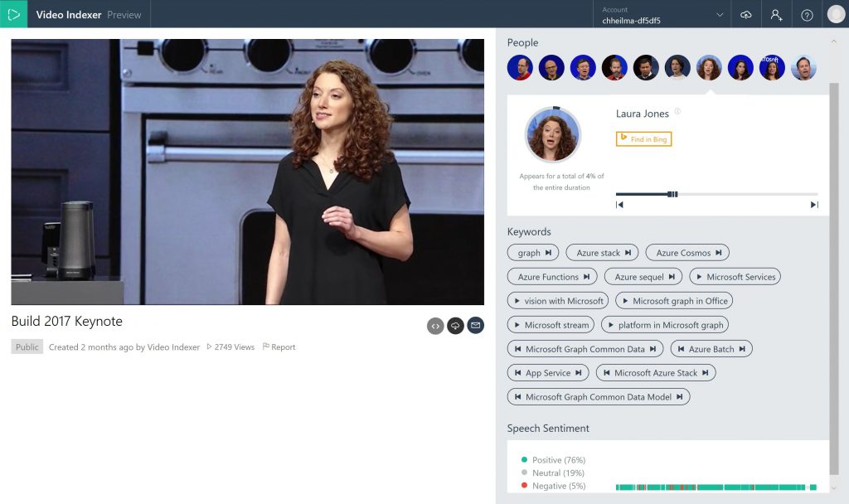
Task: Click the invite user icon in header
Action: 776,15
